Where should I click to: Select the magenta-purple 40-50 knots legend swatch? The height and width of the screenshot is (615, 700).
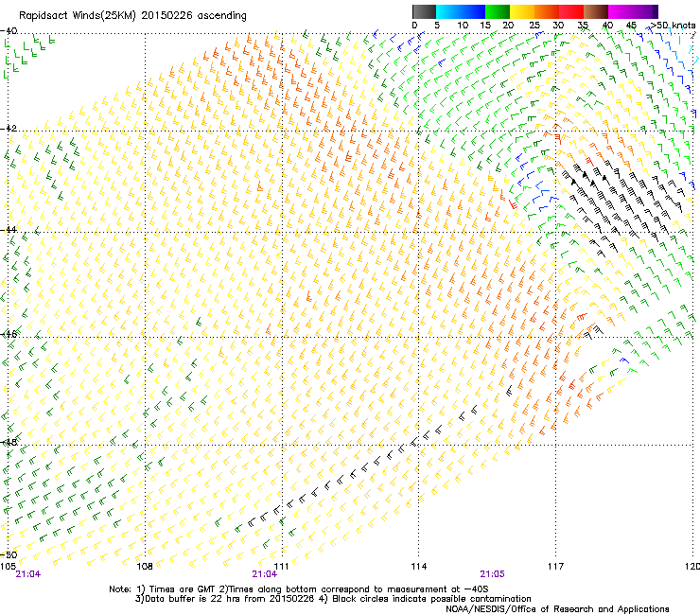tap(633, 11)
